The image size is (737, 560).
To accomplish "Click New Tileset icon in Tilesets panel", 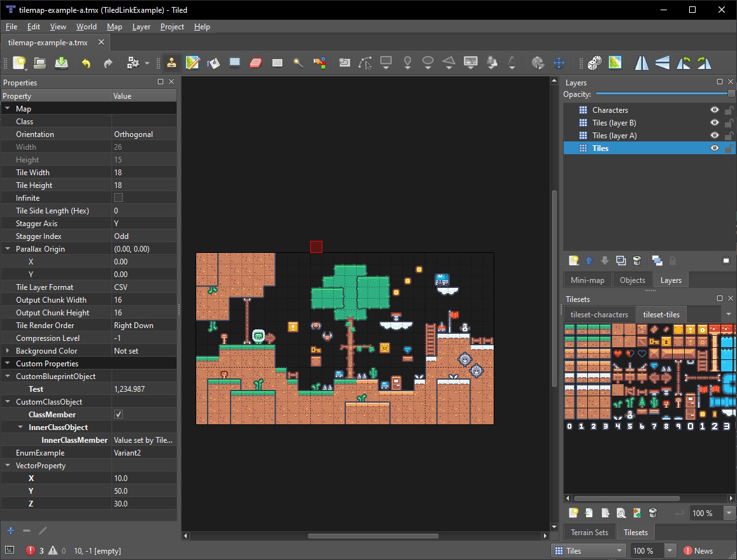I will pos(573,513).
